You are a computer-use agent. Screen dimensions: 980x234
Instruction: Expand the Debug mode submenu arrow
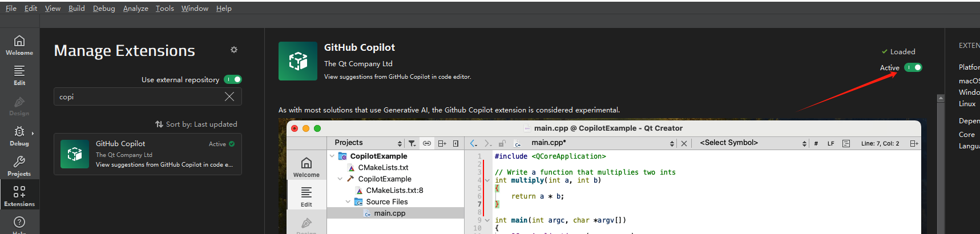point(33,133)
